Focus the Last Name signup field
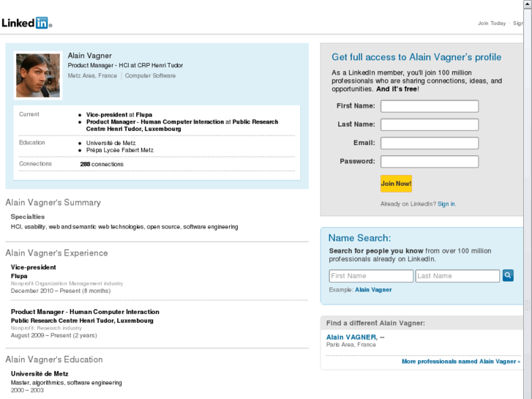 point(430,124)
